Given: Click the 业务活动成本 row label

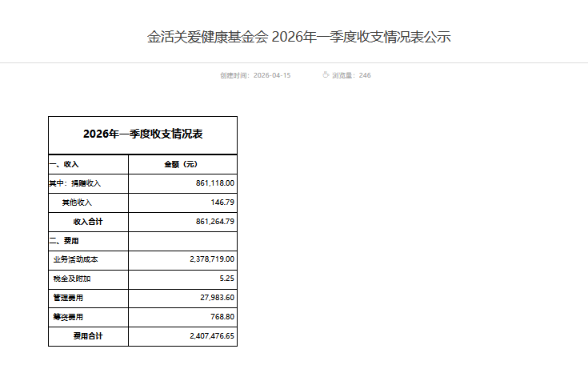Looking at the screenshot, I should (x=75, y=259).
